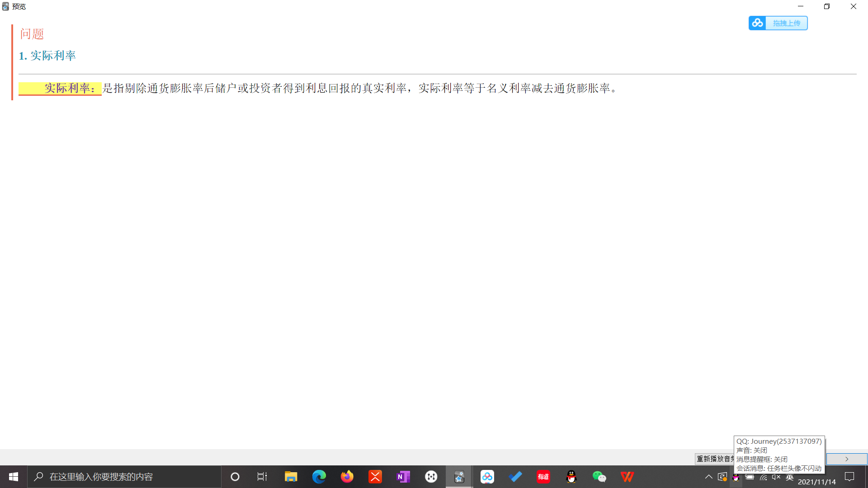This screenshot has width=868, height=488.
Task: Click the battery status tray icon
Action: (750, 477)
